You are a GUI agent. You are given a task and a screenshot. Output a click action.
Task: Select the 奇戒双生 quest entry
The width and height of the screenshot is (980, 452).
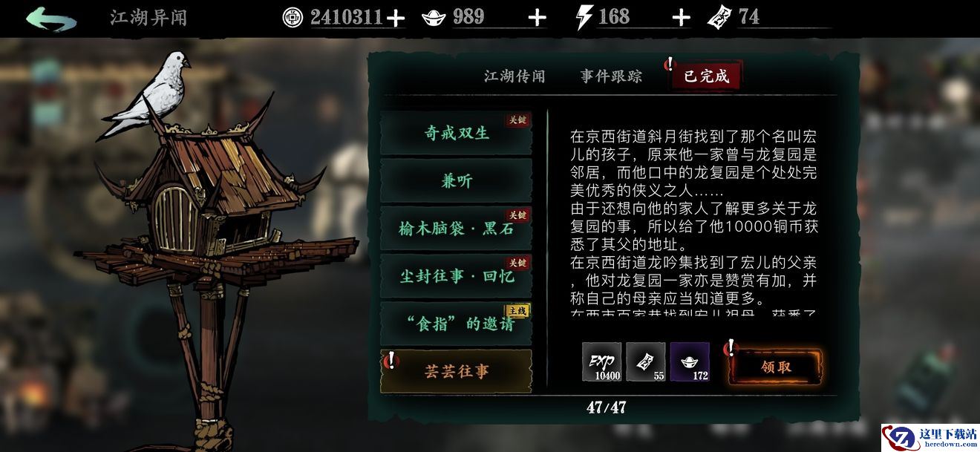(x=457, y=134)
